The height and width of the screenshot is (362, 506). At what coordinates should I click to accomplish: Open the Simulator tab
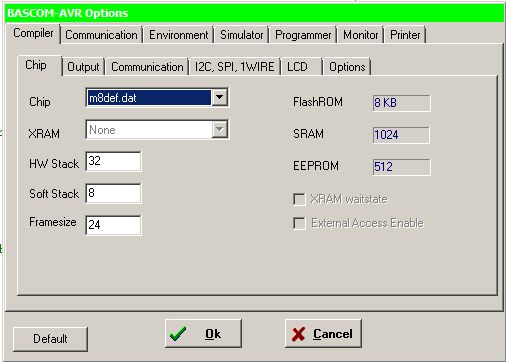[241, 35]
